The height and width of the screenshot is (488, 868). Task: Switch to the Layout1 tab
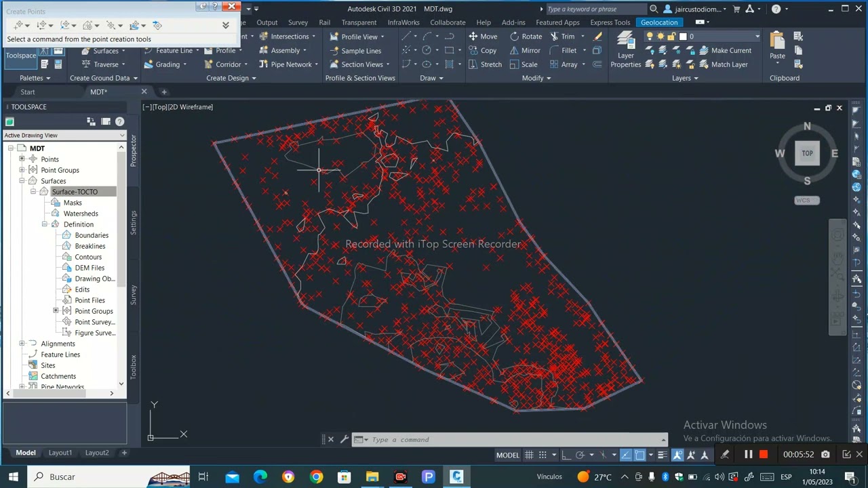(x=60, y=453)
